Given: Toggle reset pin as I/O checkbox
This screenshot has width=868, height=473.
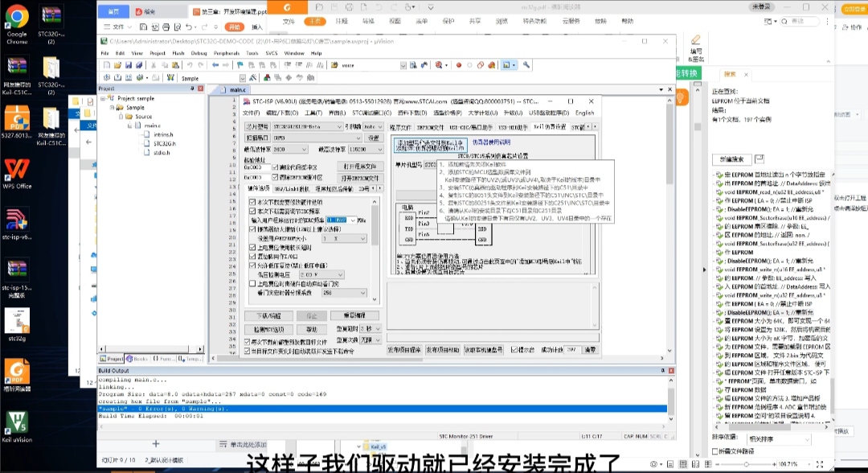Looking at the screenshot, I should coord(252,257).
